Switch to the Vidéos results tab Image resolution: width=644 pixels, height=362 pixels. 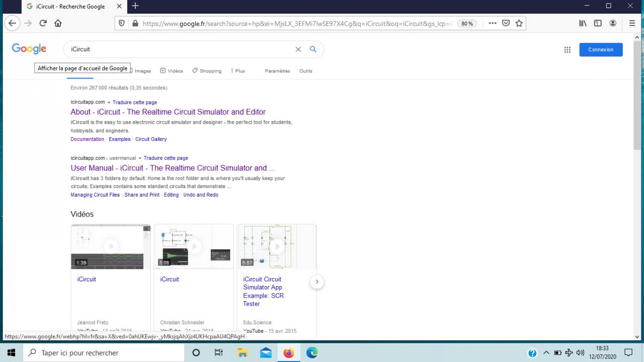pos(172,71)
